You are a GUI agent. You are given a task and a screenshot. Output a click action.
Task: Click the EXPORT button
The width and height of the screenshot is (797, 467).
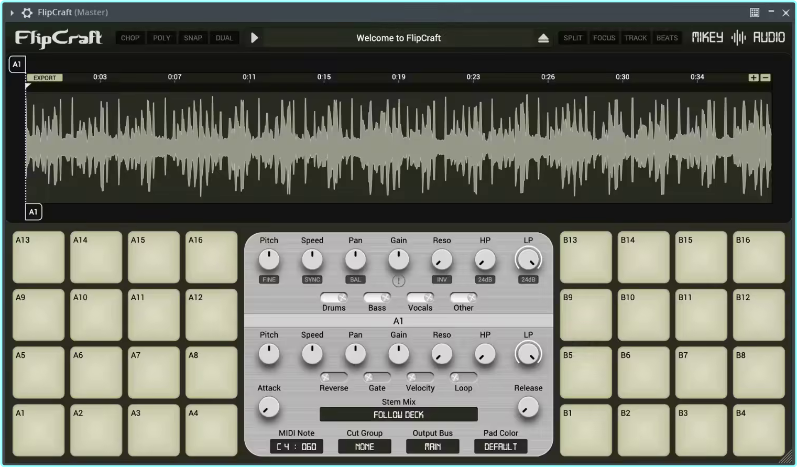point(45,78)
